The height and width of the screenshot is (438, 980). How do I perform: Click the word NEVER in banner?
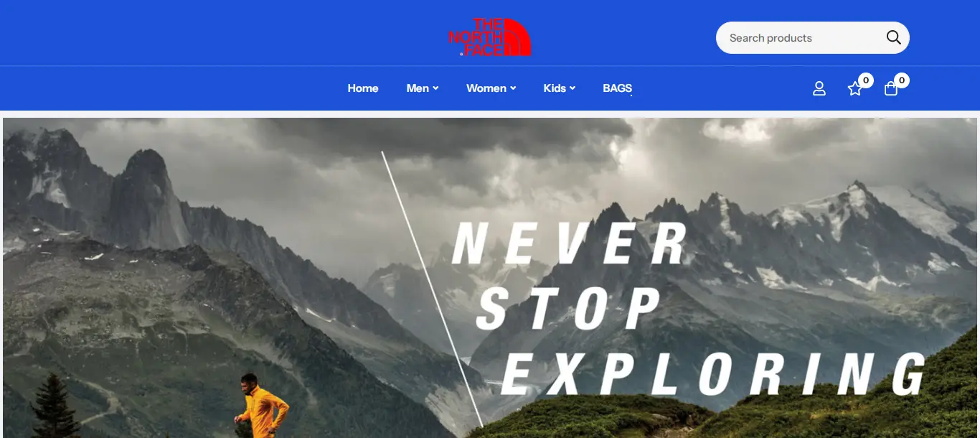point(570,243)
